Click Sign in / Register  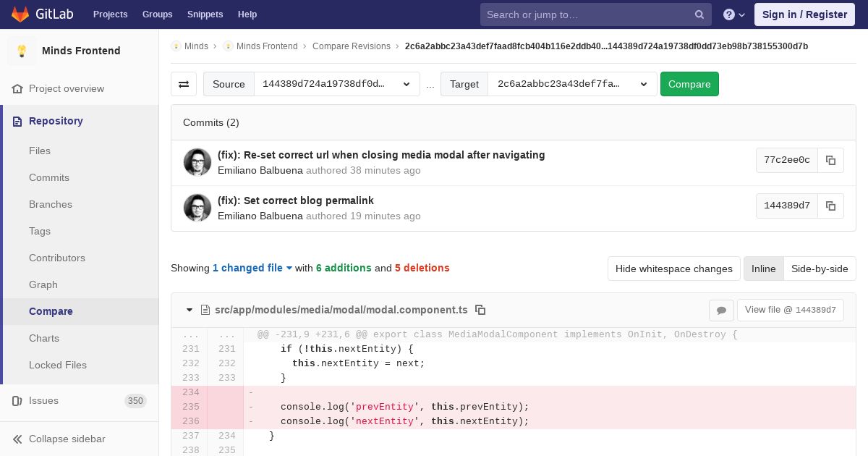pyautogui.click(x=804, y=14)
